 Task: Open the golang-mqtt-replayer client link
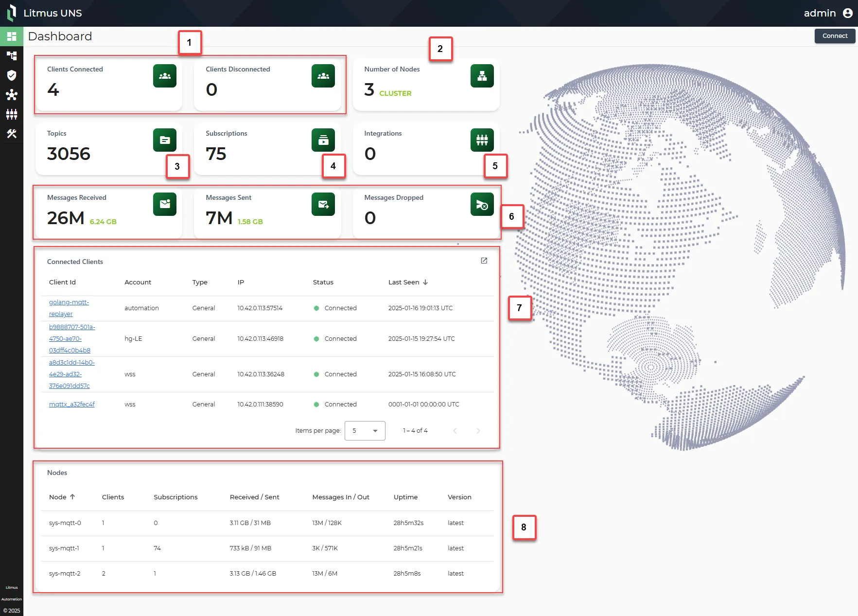69,308
